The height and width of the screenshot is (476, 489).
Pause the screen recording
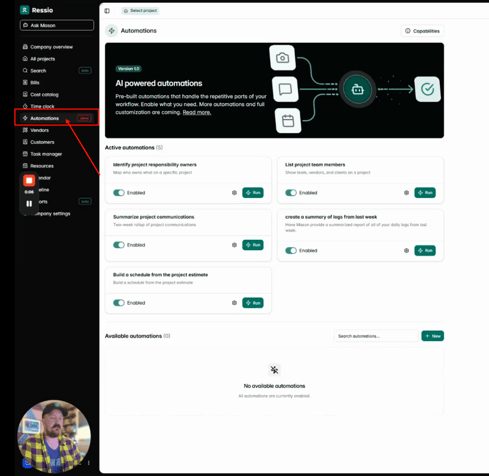coord(29,203)
